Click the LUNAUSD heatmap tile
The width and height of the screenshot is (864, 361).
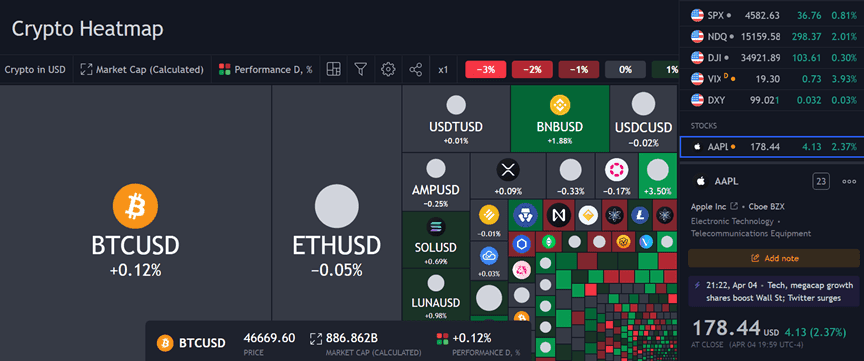click(435, 296)
